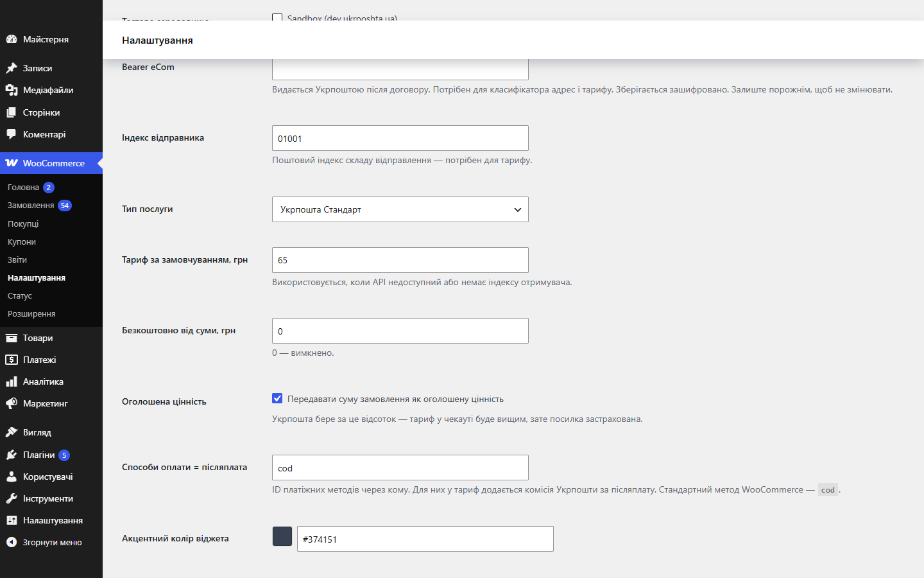Open Розширення submenu item
Screen dimensions: 924x578
(x=31, y=313)
